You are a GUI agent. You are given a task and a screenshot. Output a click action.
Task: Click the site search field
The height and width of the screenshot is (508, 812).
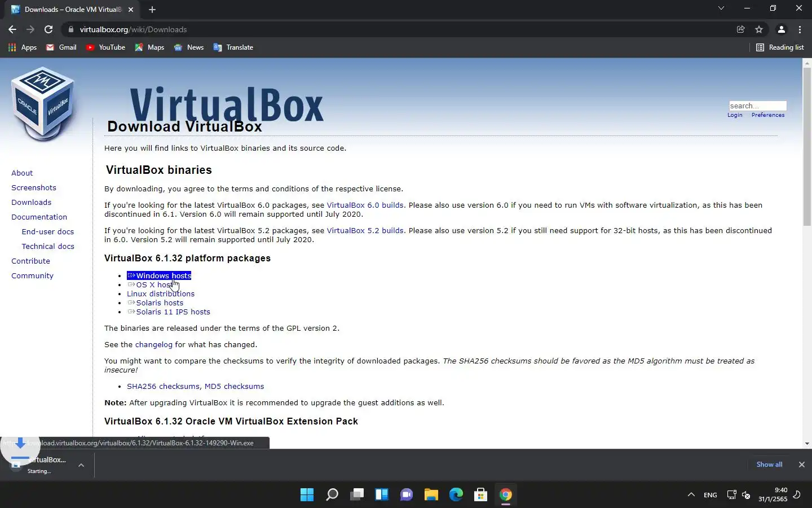[757, 106]
